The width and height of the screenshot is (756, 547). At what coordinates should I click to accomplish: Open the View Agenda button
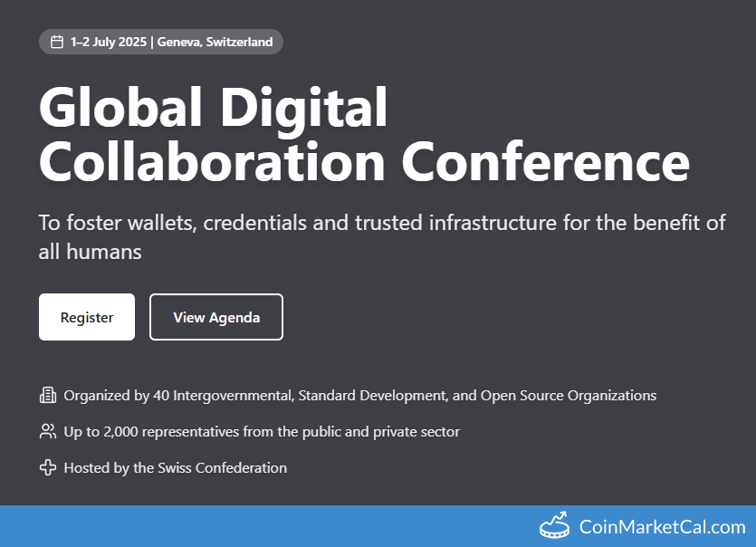[216, 317]
